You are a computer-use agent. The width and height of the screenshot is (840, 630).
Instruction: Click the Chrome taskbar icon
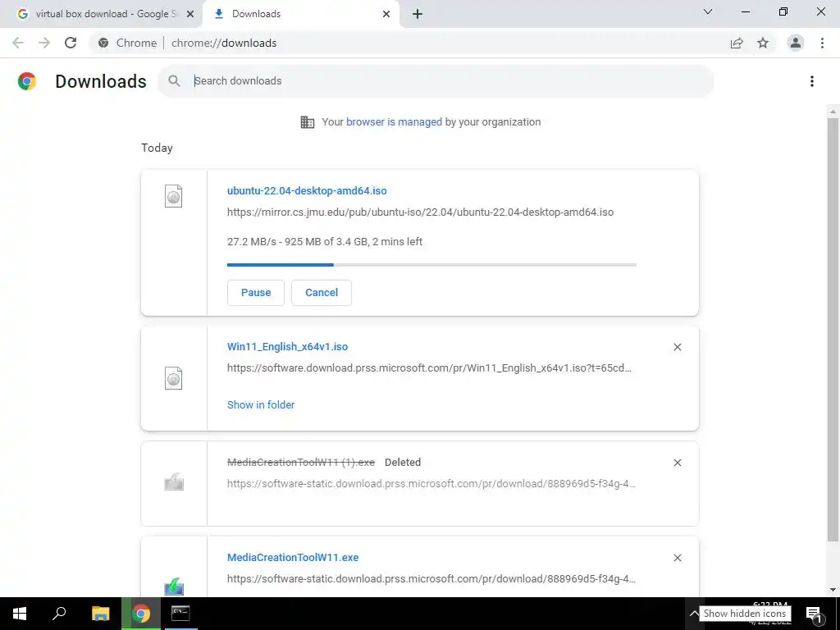tap(141, 614)
